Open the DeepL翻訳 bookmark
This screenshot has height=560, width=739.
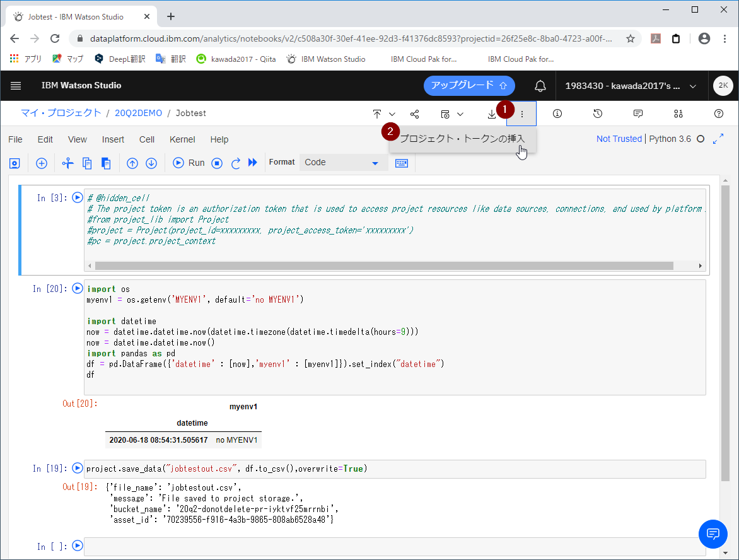[x=120, y=59]
